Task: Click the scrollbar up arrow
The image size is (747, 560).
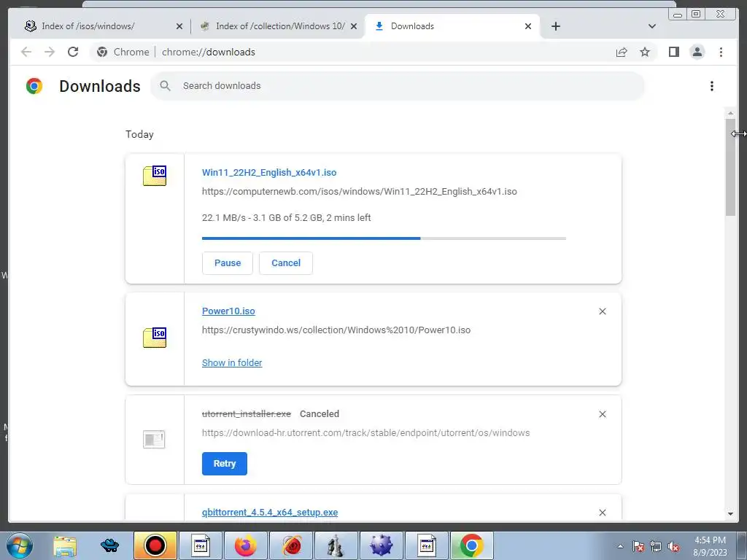Action: (730, 113)
